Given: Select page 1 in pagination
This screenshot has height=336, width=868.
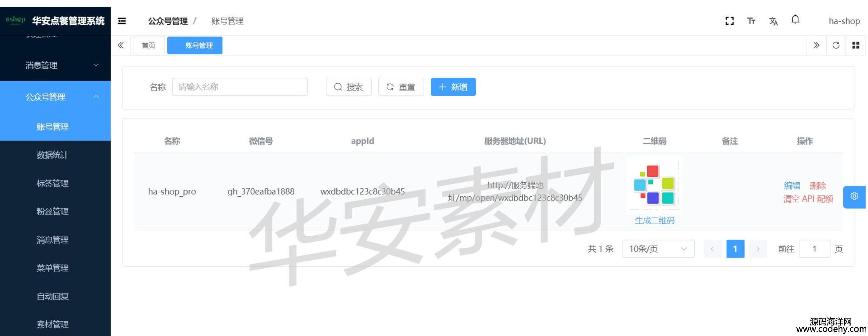Looking at the screenshot, I should click(x=735, y=249).
